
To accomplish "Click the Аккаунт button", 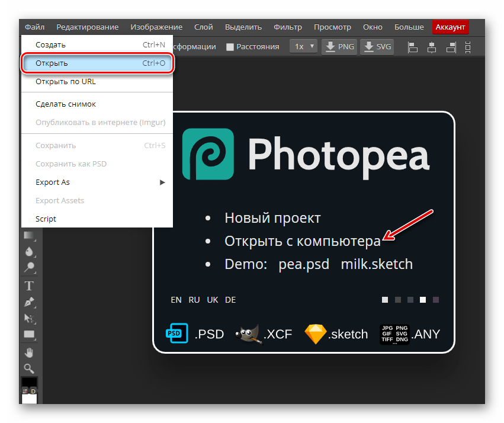I will point(450,27).
